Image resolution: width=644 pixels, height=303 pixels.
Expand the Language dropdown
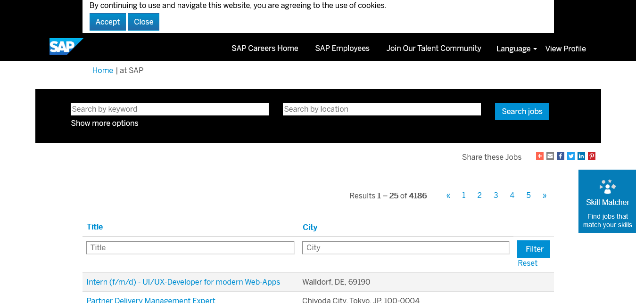click(x=516, y=49)
